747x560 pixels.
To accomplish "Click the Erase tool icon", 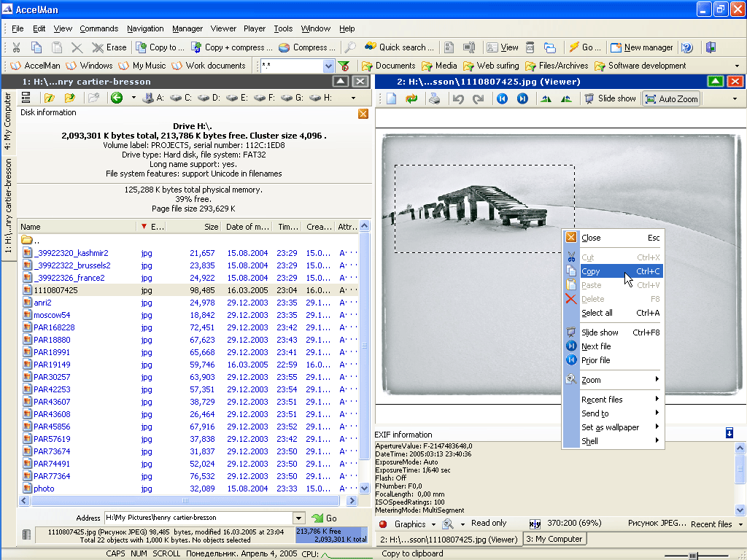I will [x=98, y=47].
